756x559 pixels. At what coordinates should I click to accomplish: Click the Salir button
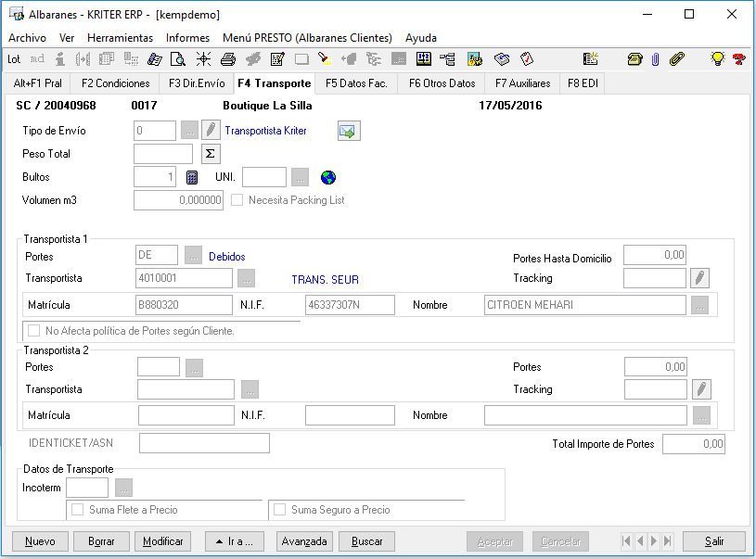714,541
